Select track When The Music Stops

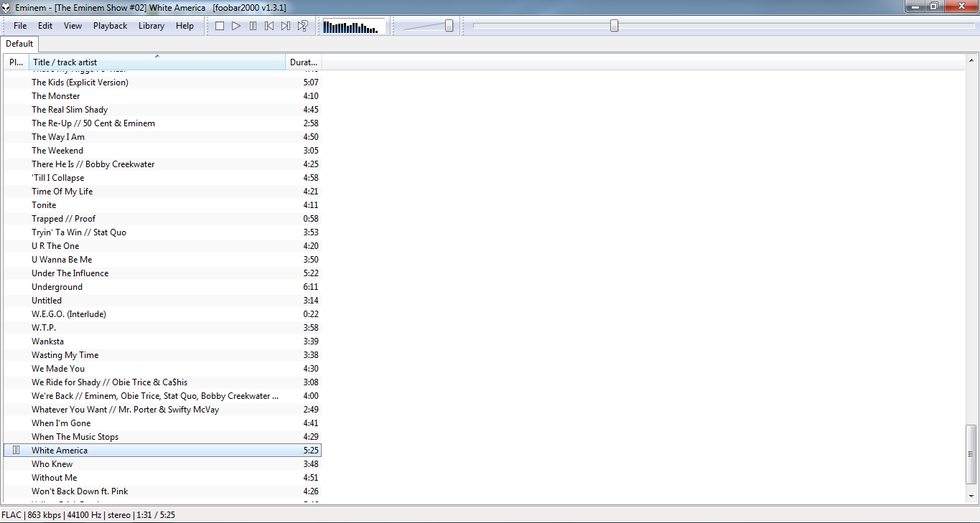[x=162, y=437]
